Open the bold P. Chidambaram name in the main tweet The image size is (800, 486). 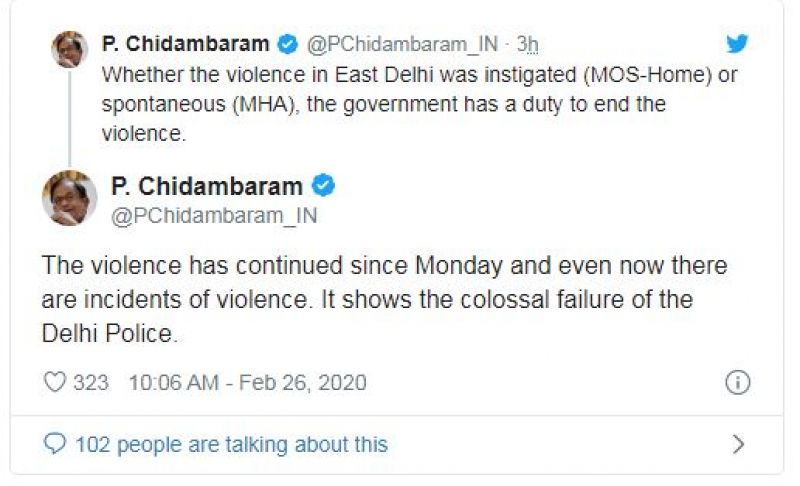point(207,186)
